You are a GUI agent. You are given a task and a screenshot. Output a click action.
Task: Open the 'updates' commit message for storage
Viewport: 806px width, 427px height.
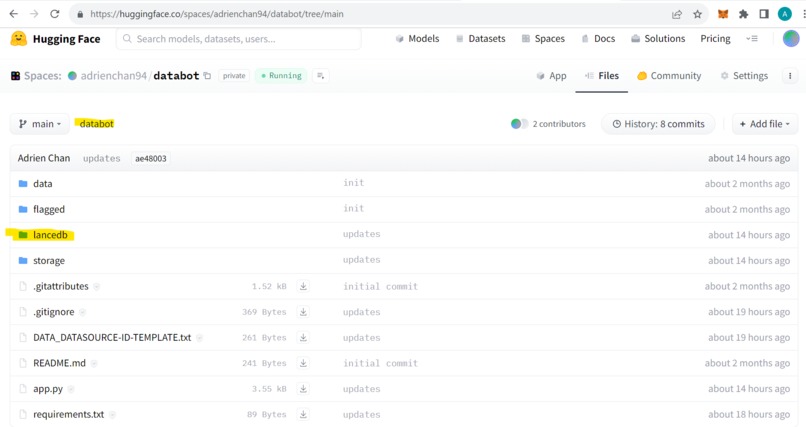[x=361, y=260]
